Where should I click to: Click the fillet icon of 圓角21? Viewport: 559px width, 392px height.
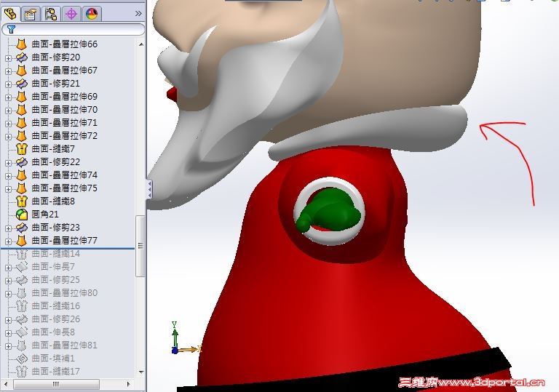pyautogui.click(x=22, y=215)
